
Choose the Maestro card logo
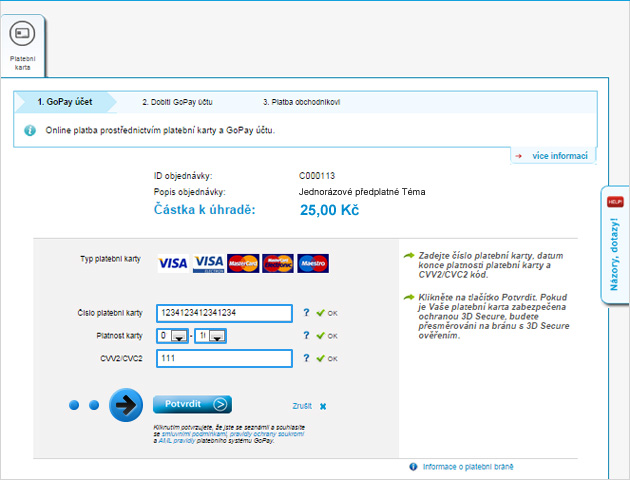313,263
